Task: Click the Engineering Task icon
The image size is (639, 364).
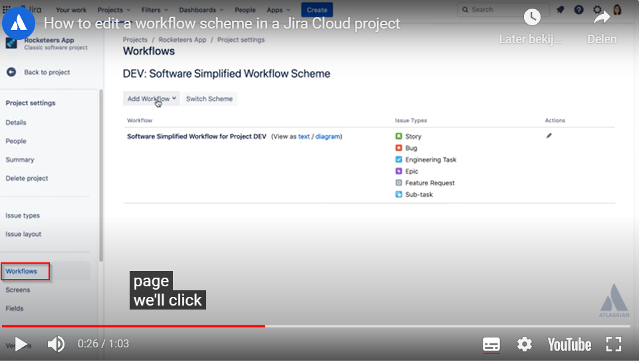Action: click(x=398, y=159)
